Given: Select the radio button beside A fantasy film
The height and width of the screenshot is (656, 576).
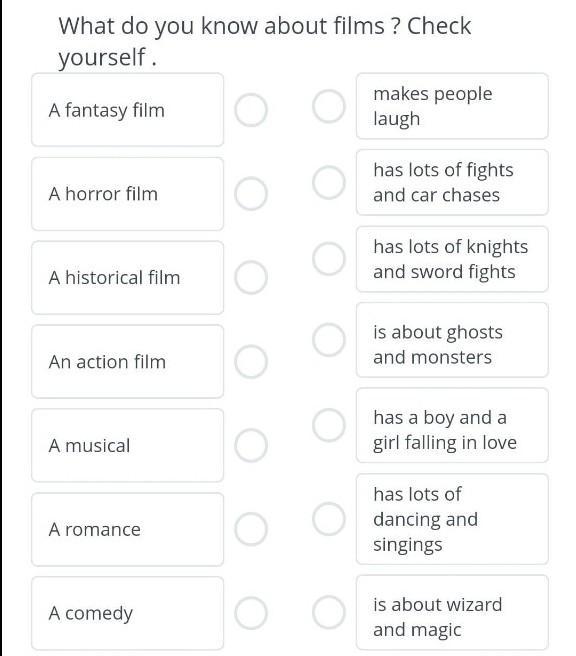Looking at the screenshot, I should pyautogui.click(x=251, y=110).
